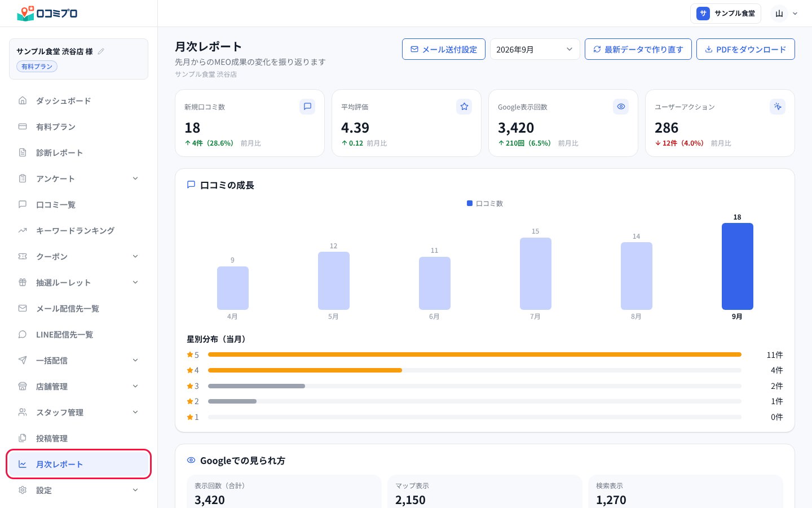The width and height of the screenshot is (812, 508).
Task: Click the 9月 bar in the chart
Action: [x=737, y=266]
